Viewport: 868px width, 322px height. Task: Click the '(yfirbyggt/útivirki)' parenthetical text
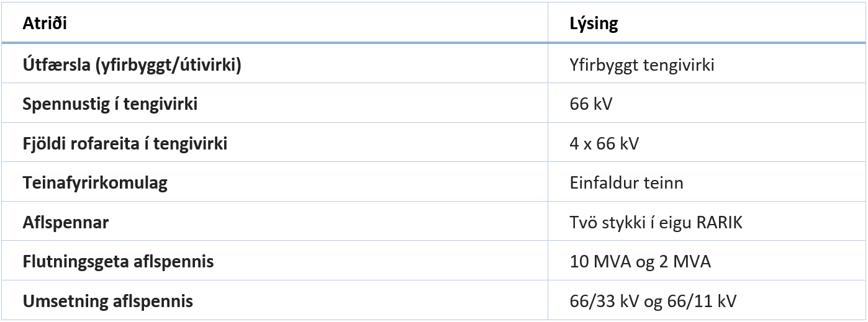click(x=168, y=65)
